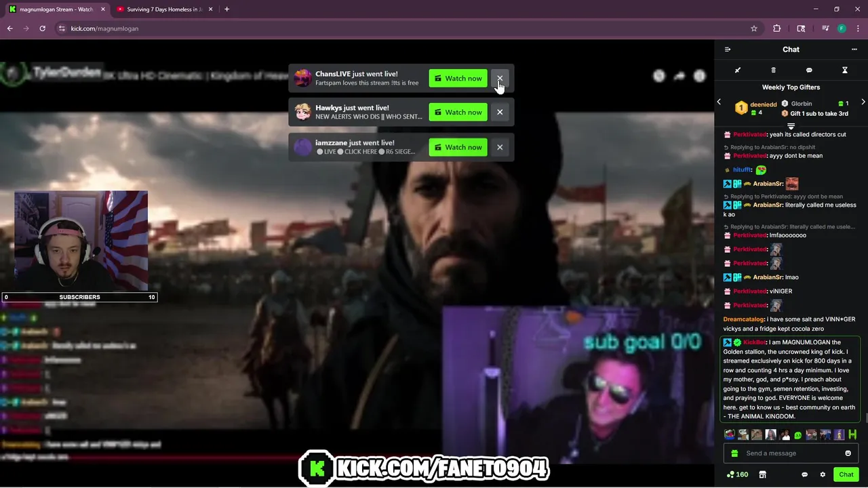The height and width of the screenshot is (488, 868).
Task: Switch to magnumlogan Stream browser tab
Action: pyautogui.click(x=56, y=9)
